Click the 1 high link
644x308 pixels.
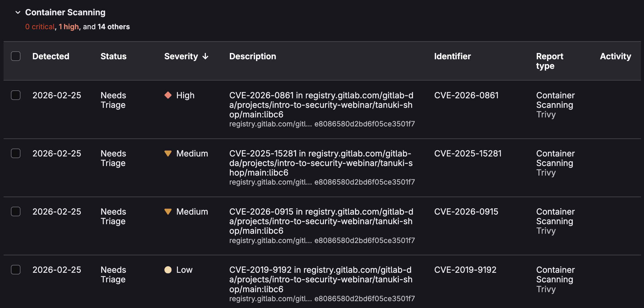pyautogui.click(x=68, y=26)
